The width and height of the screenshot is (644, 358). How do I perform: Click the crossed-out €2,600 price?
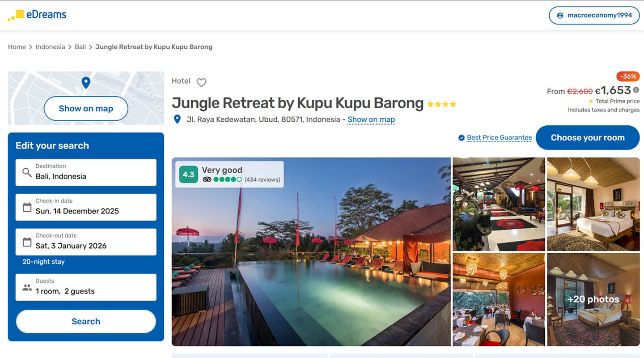pos(580,91)
